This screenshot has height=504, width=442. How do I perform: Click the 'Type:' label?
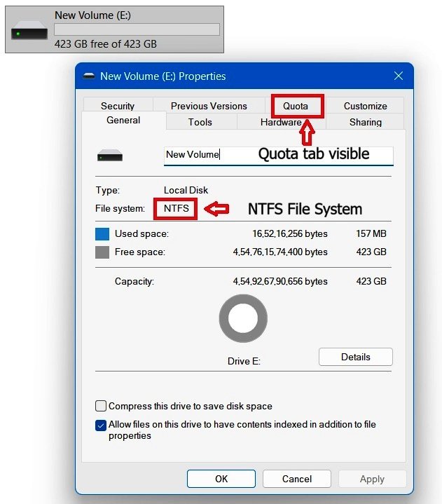point(107,190)
